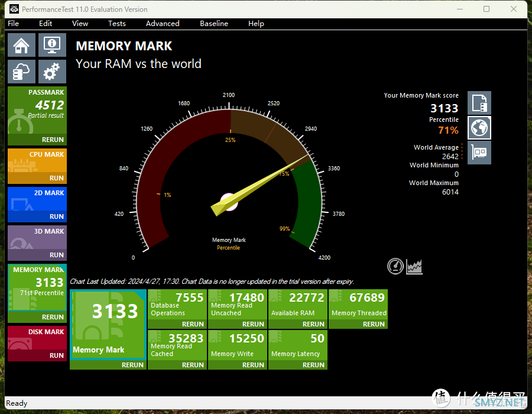
Task: Open the File menu
Action: [13, 24]
